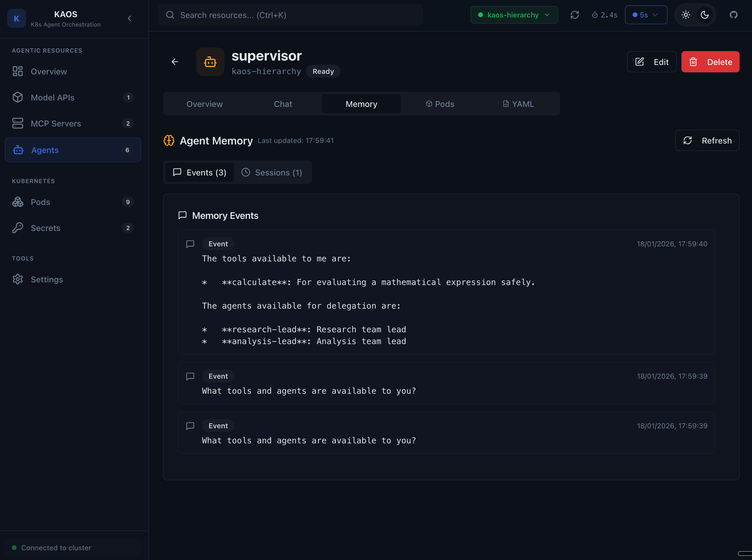Click the cluster refresh icon in header
752x560 pixels.
[x=574, y=15]
